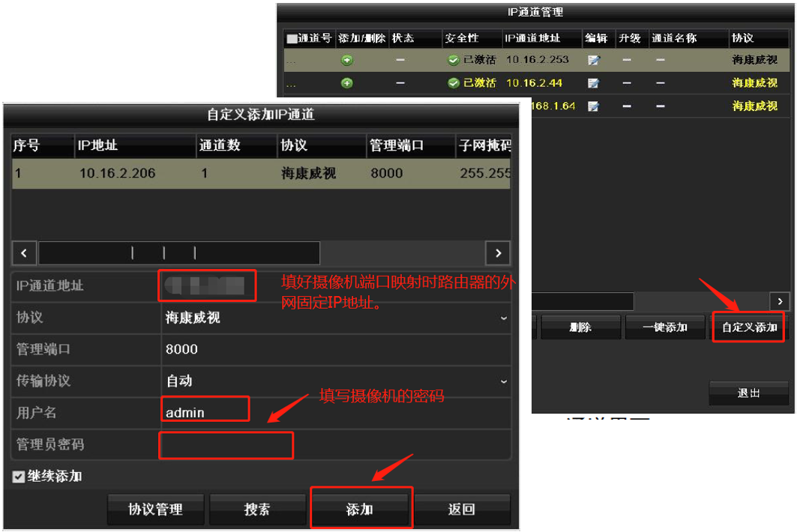Click right arrow of custom-add list scrollbar
This screenshot has width=806, height=532.
point(498,253)
